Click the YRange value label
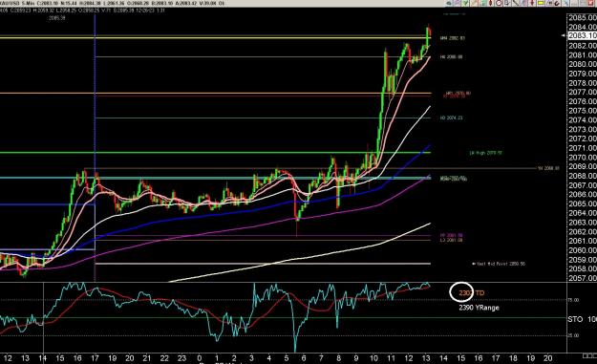597x364 pixels. [x=479, y=308]
